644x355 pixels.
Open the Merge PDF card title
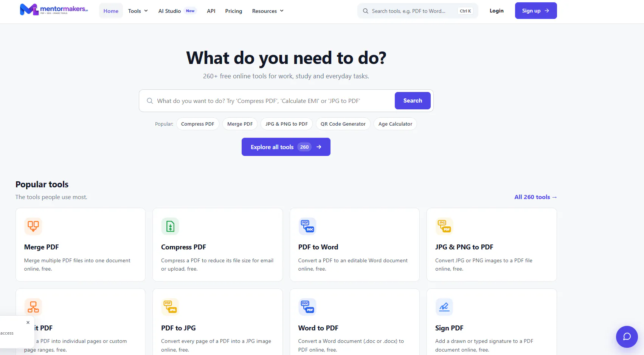tap(42, 247)
